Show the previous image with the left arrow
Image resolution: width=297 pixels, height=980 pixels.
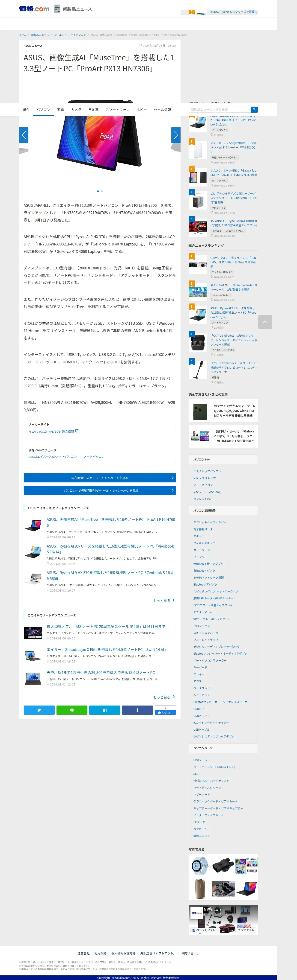click(x=24, y=135)
